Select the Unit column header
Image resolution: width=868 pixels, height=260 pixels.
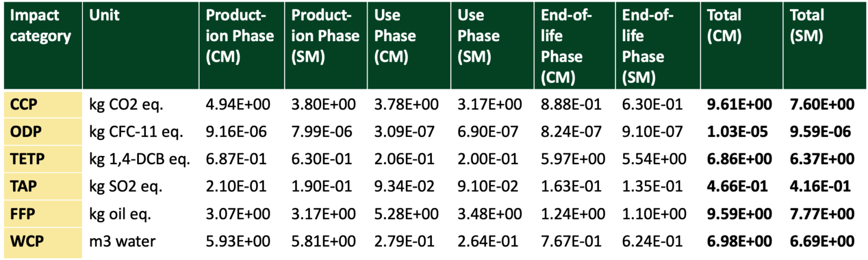104,15
